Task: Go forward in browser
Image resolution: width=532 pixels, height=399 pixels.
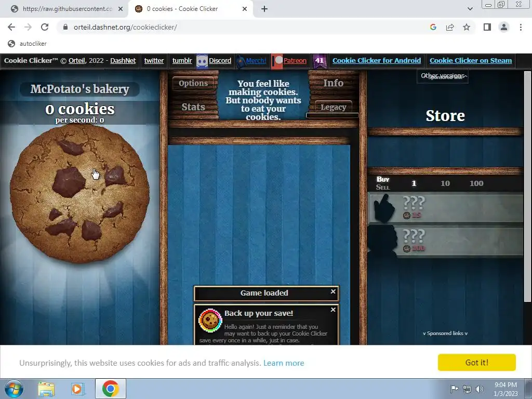Action: (28, 27)
